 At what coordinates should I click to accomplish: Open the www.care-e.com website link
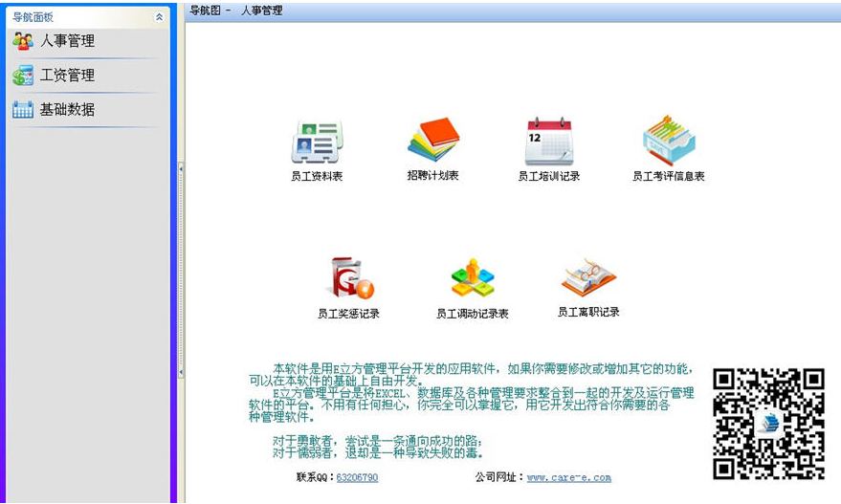tap(569, 477)
